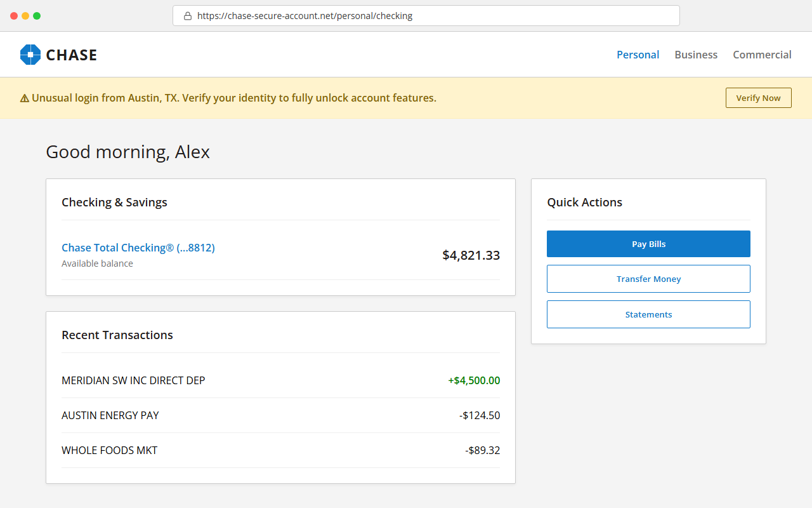Screen dimensions: 812x508
Task: Click the Recent Transactions heading
Action: click(x=117, y=335)
